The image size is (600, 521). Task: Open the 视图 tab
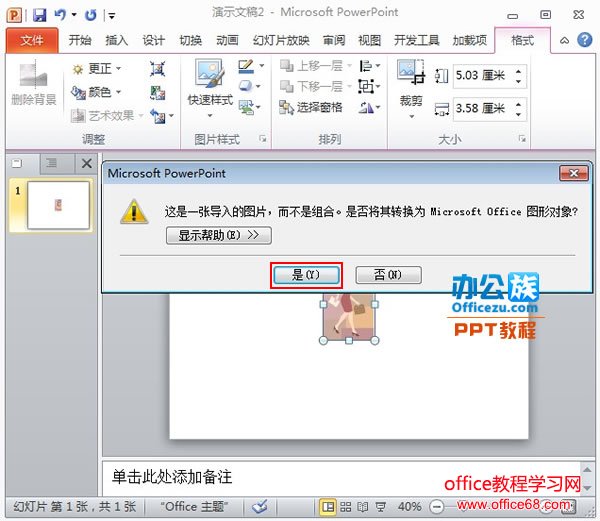tap(369, 40)
